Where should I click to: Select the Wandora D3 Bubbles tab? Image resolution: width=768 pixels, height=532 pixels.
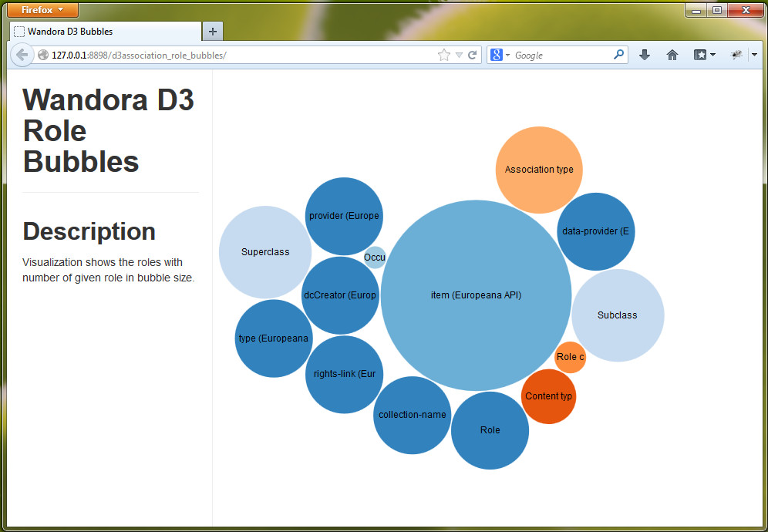tap(104, 32)
